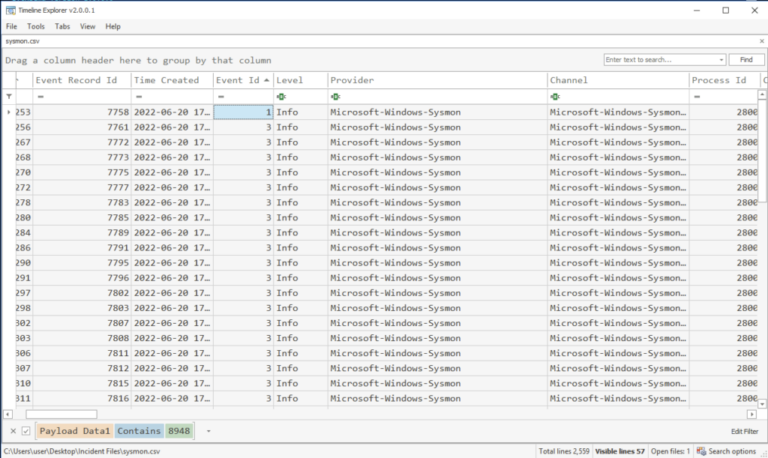
Task: Click the Channel column filter operator icon
Action: pyautogui.click(x=555, y=97)
